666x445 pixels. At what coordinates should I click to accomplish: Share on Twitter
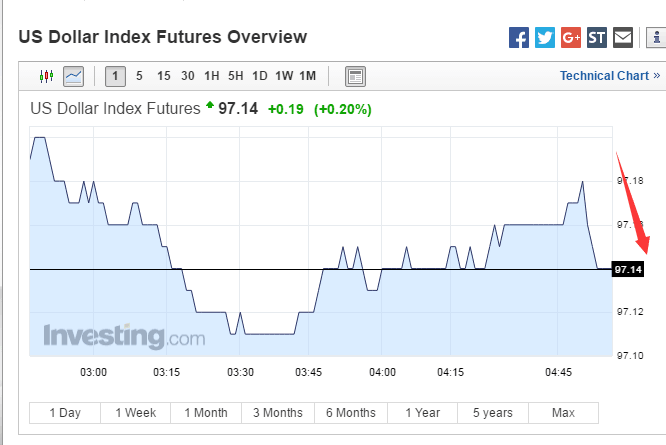[x=545, y=38]
